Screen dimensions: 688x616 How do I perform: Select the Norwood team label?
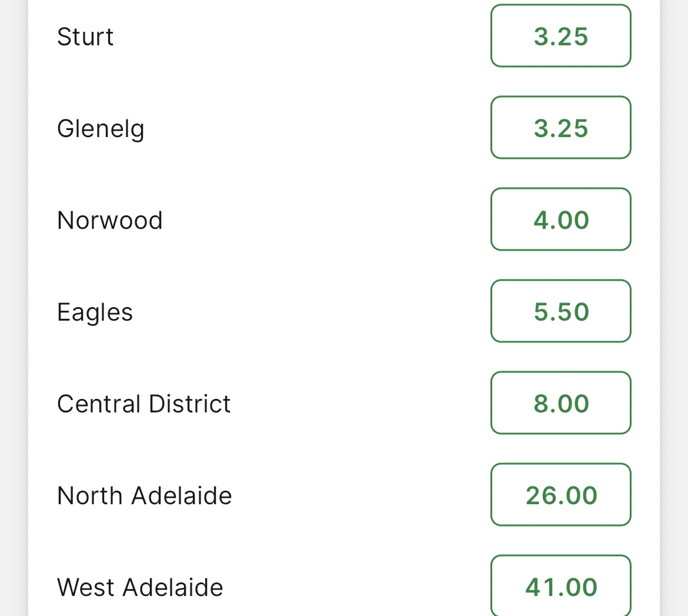point(110,220)
